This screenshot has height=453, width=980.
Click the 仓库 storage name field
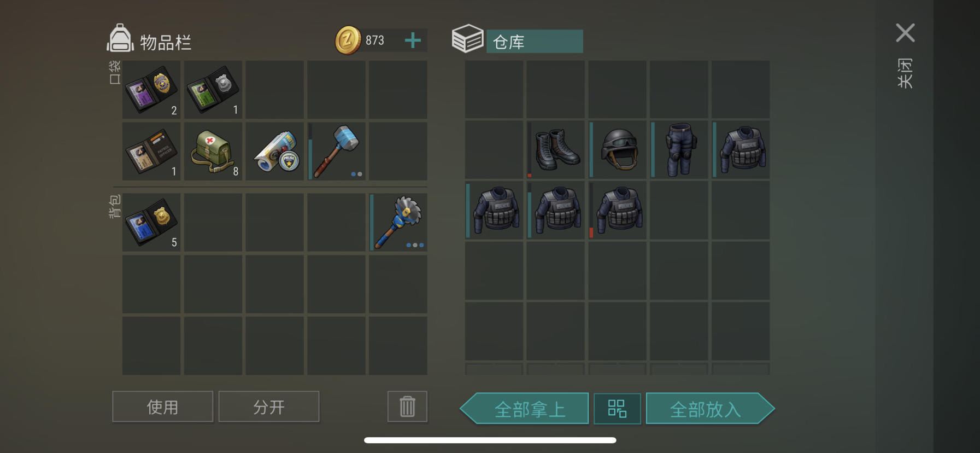tap(535, 42)
